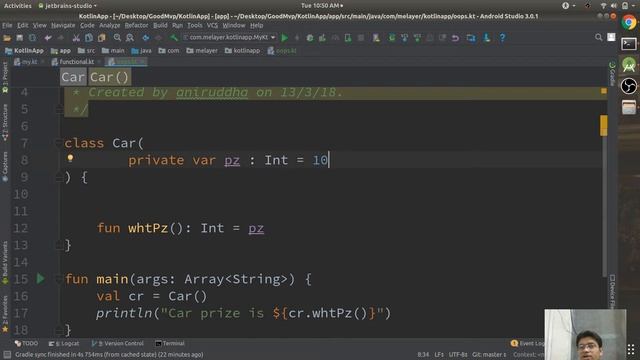The image size is (640, 360).
Task: Run the app with green play button
Action: coord(284,38)
